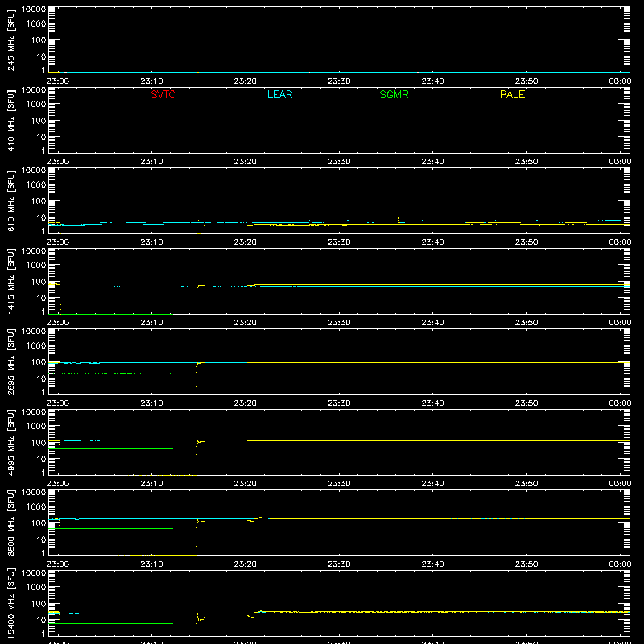The image size is (644, 644).
Task: Click the green SGMR trace in the 2695 MHz panel
Action: [x=111, y=374]
